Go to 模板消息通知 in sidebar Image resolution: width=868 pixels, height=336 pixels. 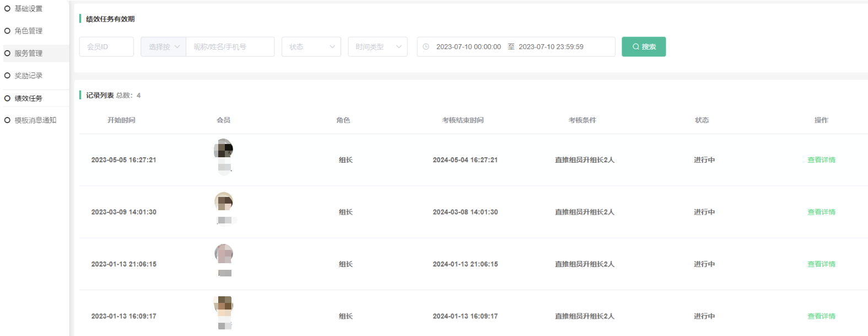tap(35, 120)
